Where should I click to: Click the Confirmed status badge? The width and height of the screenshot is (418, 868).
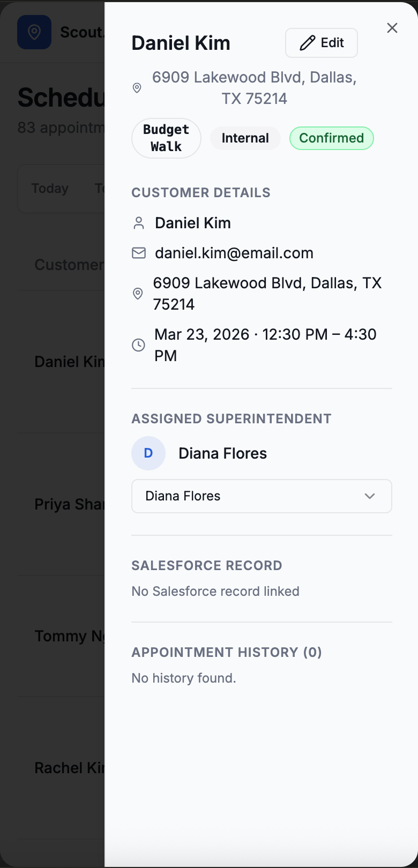(x=331, y=138)
